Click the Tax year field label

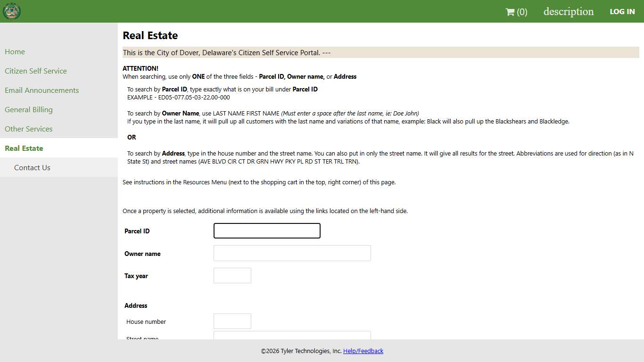coord(136,276)
